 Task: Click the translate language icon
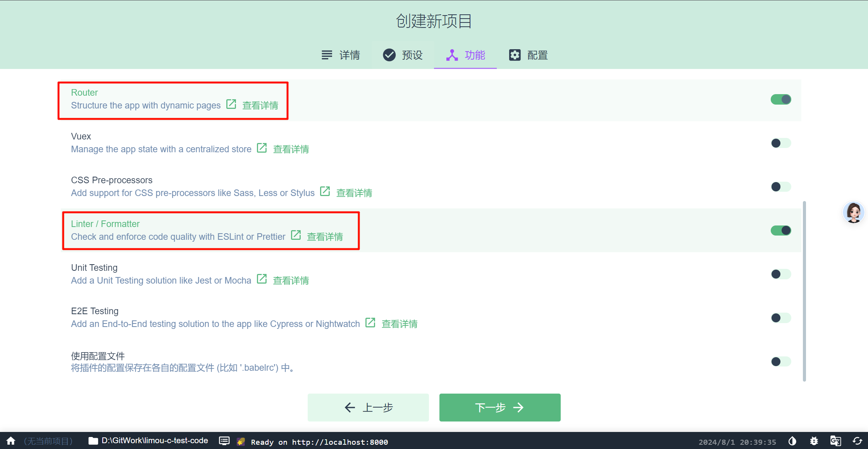(835, 441)
